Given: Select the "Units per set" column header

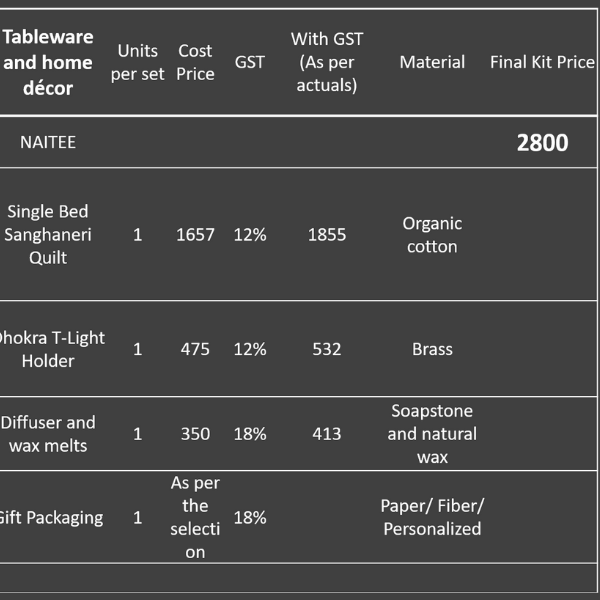Looking at the screenshot, I should [x=137, y=62].
